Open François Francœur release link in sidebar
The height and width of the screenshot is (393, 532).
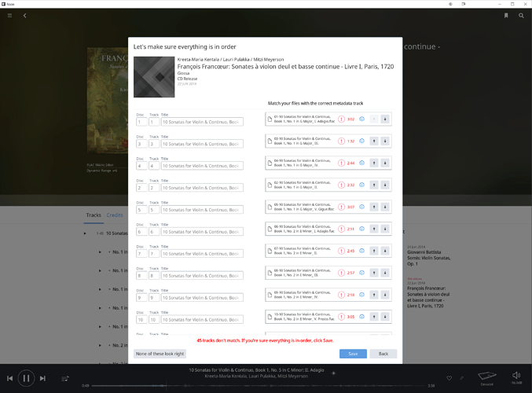pos(428,297)
